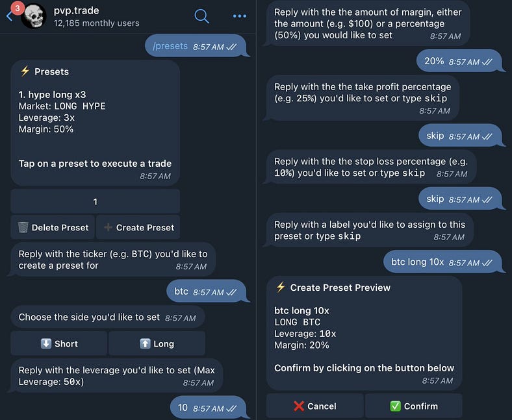Screen dimensions: 512x420
Task: Tap the pvp.trade chat title
Action: coord(77,10)
